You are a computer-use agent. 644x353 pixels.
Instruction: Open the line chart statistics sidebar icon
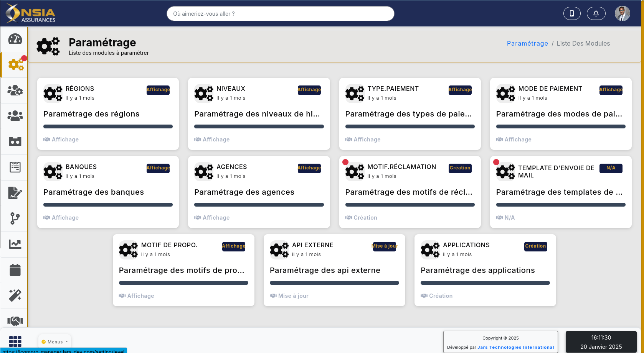15,244
